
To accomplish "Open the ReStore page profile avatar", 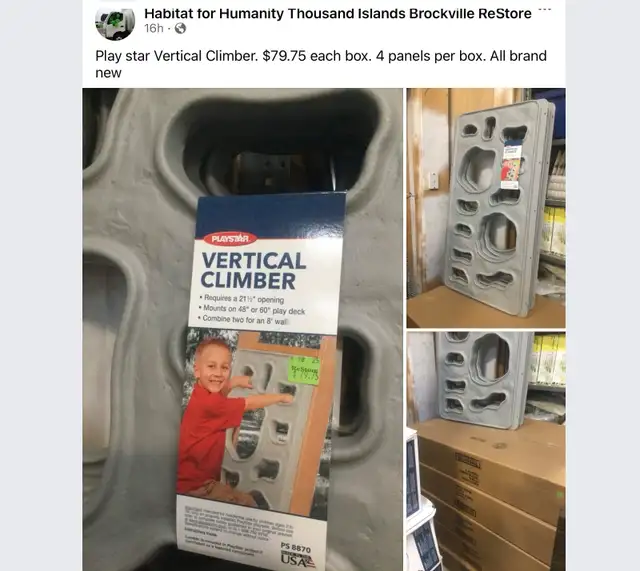I will (x=115, y=22).
